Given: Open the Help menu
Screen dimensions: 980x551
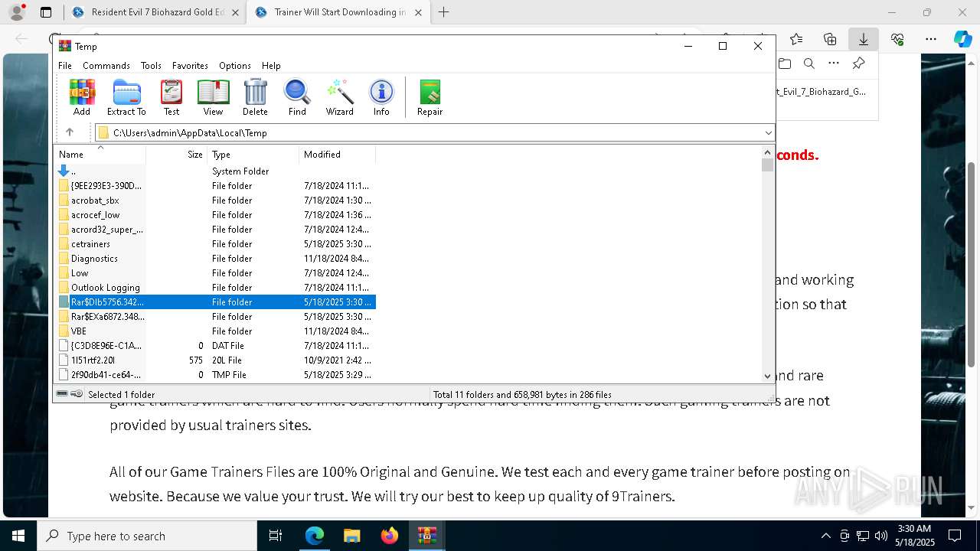Looking at the screenshot, I should [271, 66].
